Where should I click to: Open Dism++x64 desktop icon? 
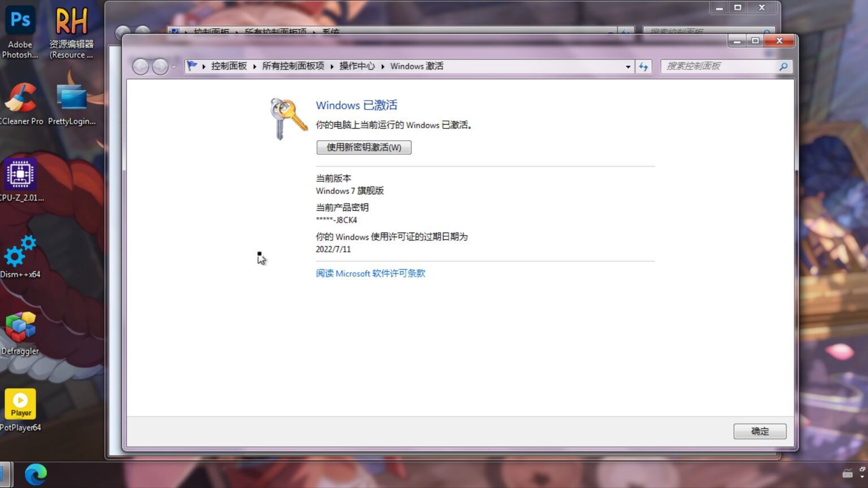[x=20, y=257]
